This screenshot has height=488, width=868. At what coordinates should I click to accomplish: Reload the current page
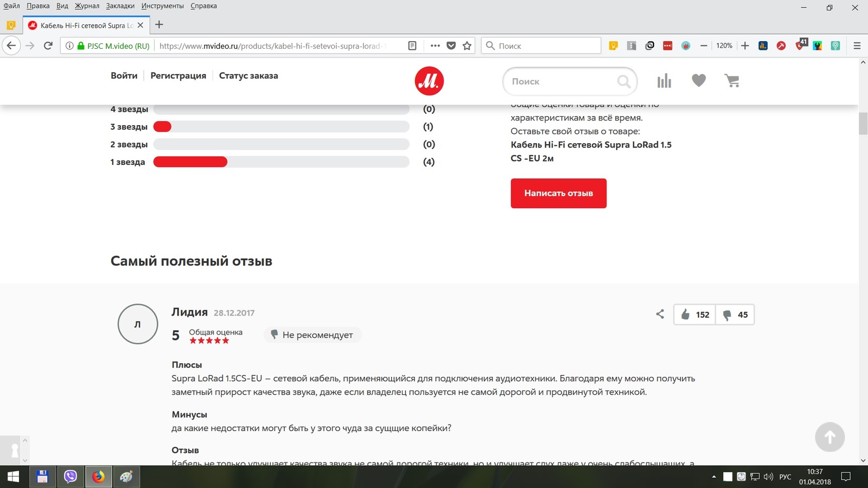click(48, 46)
